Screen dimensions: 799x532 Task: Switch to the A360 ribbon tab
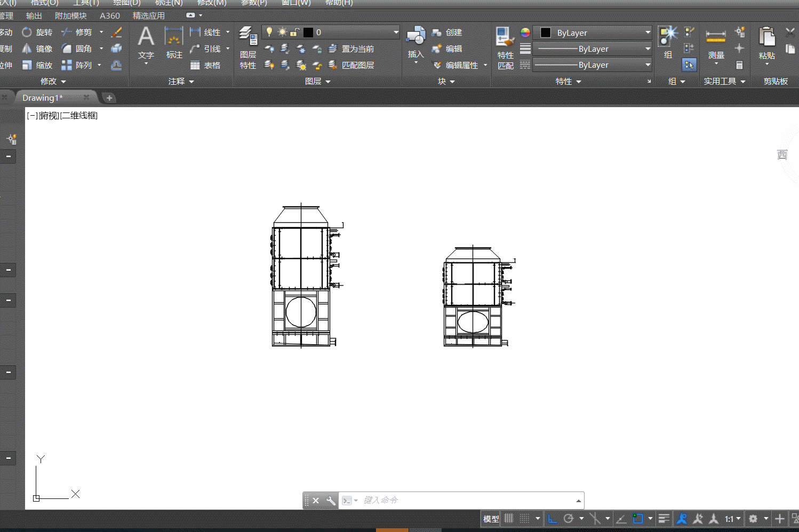110,16
